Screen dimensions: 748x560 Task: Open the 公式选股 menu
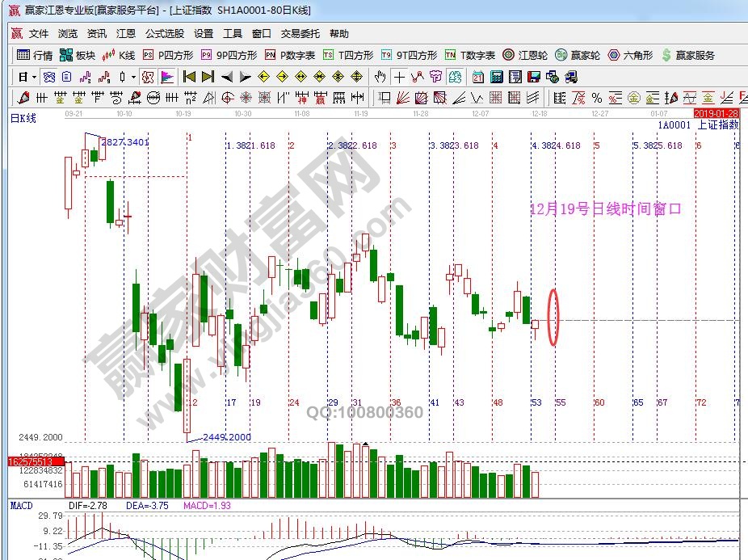pos(165,34)
